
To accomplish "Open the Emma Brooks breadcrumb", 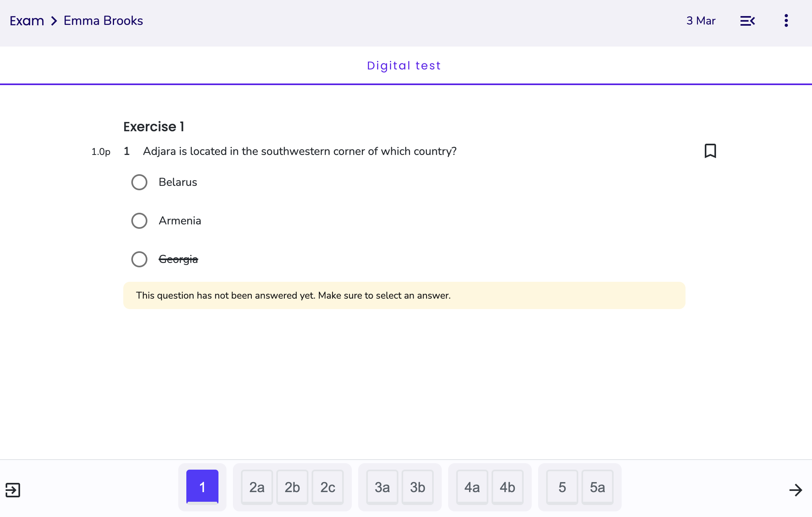I will point(103,21).
